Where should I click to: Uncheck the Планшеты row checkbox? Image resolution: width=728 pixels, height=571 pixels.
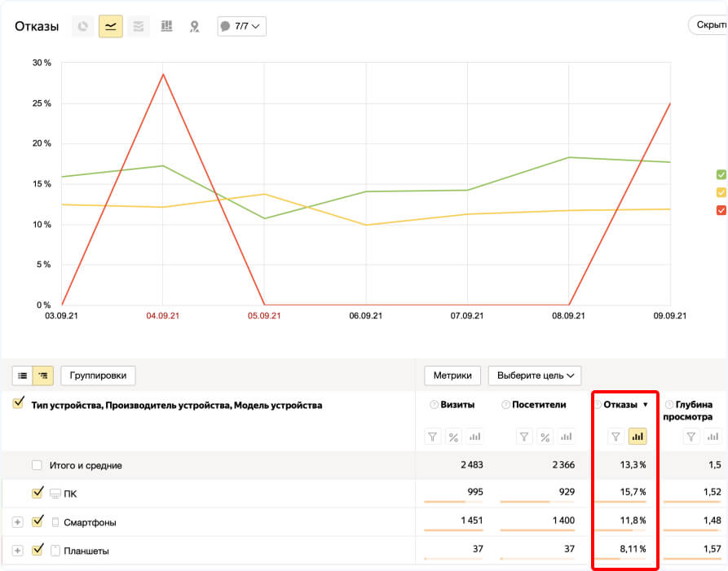(x=38, y=550)
